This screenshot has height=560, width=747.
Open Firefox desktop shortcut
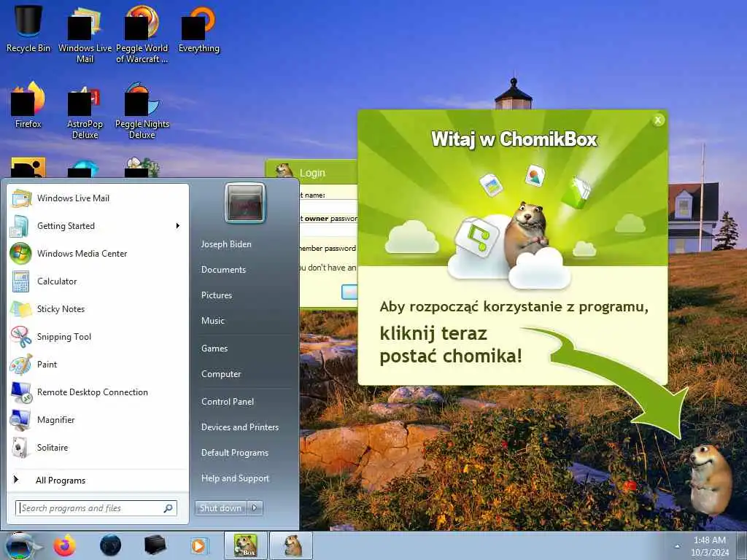point(28,105)
